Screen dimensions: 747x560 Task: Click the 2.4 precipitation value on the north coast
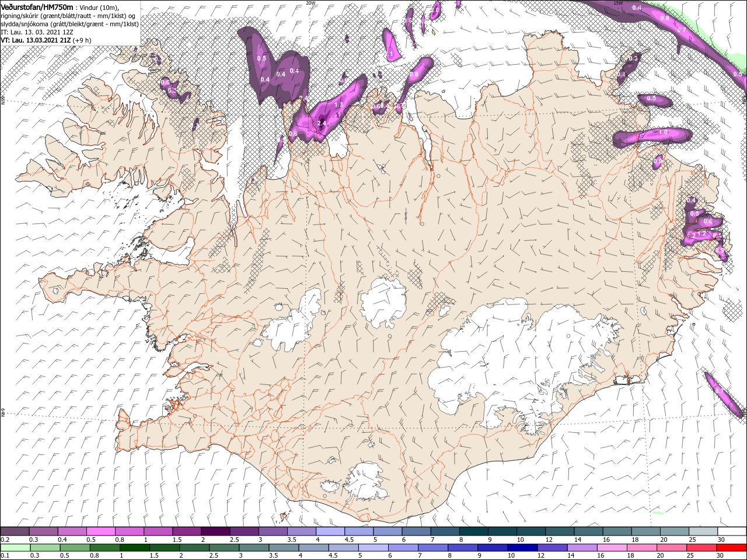(322, 123)
